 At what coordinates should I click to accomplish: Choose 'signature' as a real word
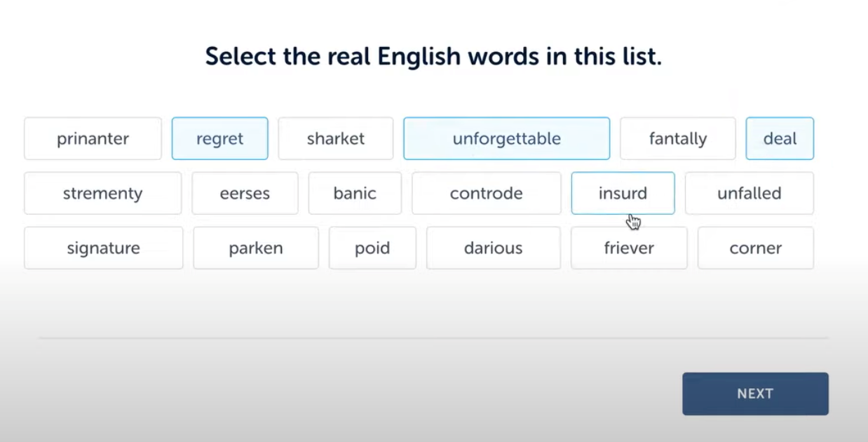click(x=103, y=248)
